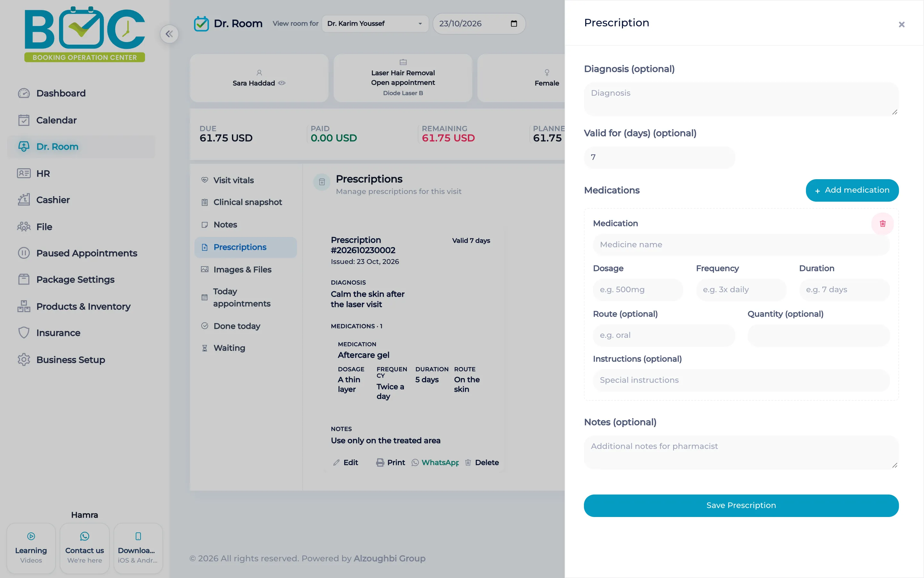The width and height of the screenshot is (924, 578).
Task: Close the Prescription panel
Action: tap(902, 24)
